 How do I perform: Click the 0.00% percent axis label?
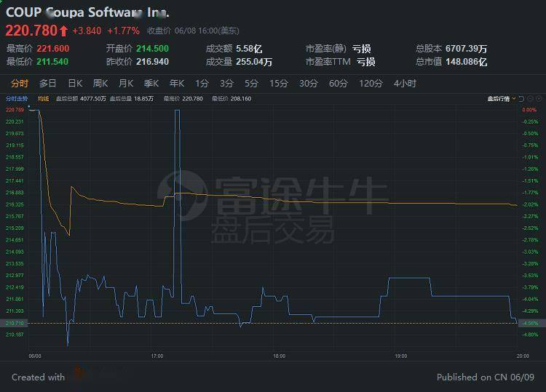point(529,110)
